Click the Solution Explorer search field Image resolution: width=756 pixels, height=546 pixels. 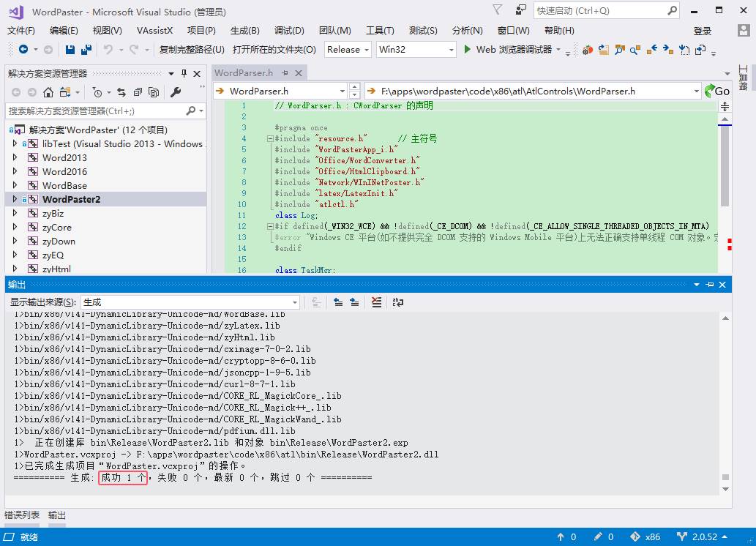(95, 111)
